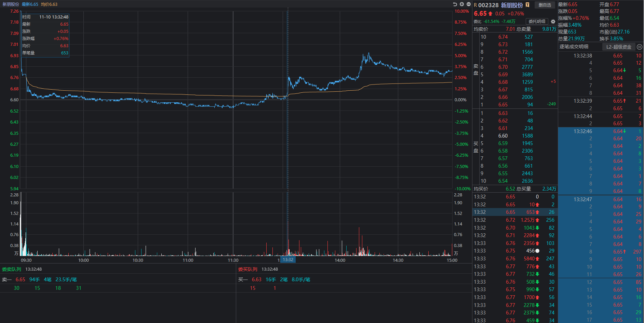Click the 13:32 time marker on axis
Screen dimensions: 644x323
(x=288, y=260)
